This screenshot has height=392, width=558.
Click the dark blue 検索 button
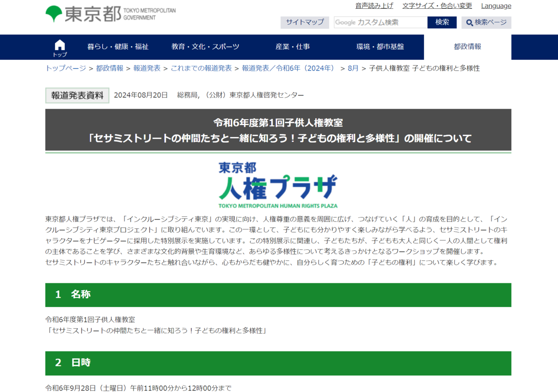(442, 22)
